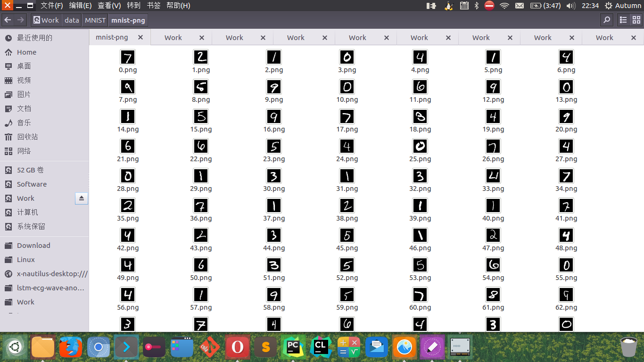Click the 18.png file name label
The image size is (644, 362).
click(x=420, y=129)
